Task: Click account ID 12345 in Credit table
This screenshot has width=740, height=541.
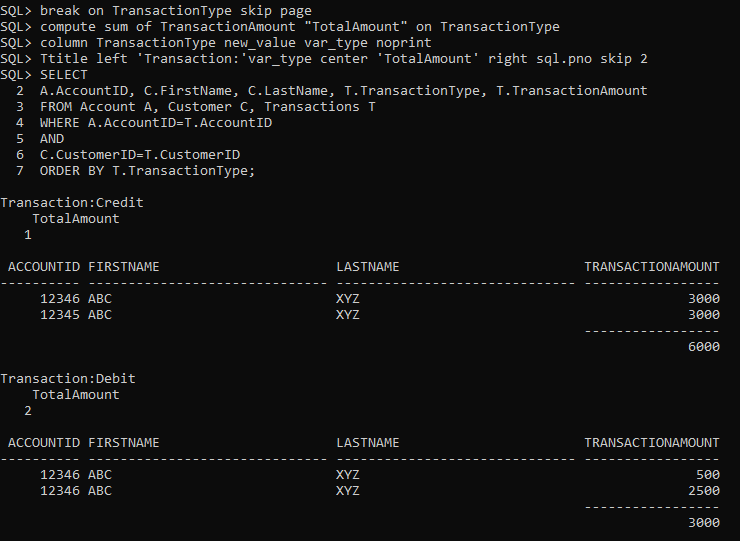Action: click(x=60, y=315)
